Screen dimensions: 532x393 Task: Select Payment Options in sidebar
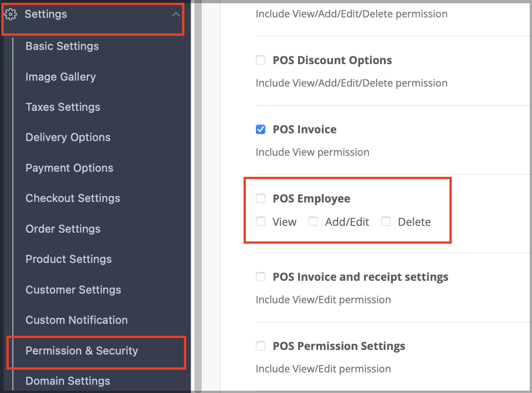pos(69,168)
